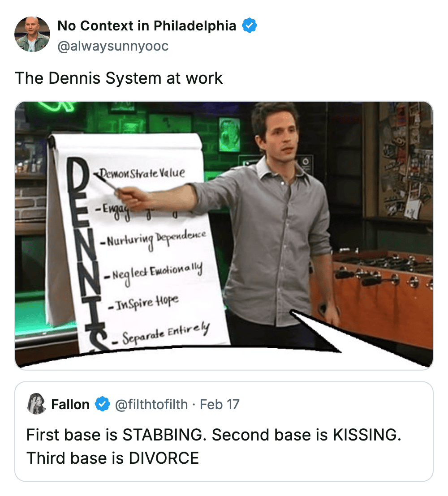Open the Feb 17 timestamp
This screenshot has height=496, width=448.
point(220,405)
